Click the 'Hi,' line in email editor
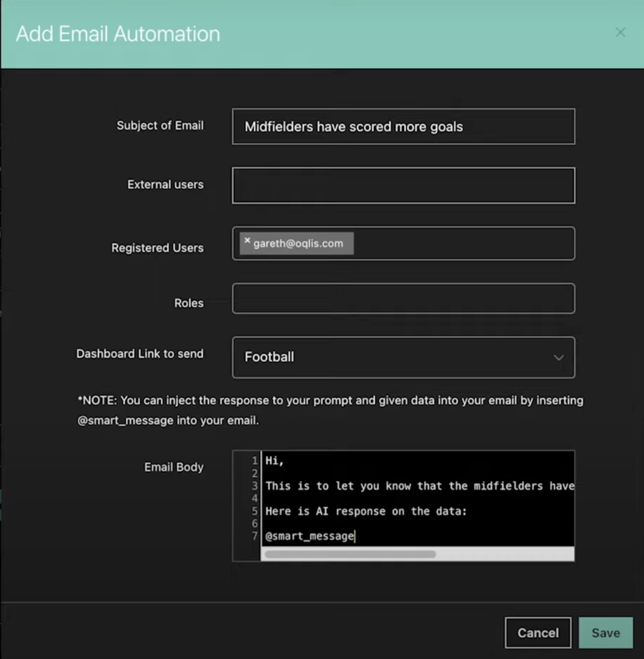644x659 pixels. (x=274, y=461)
